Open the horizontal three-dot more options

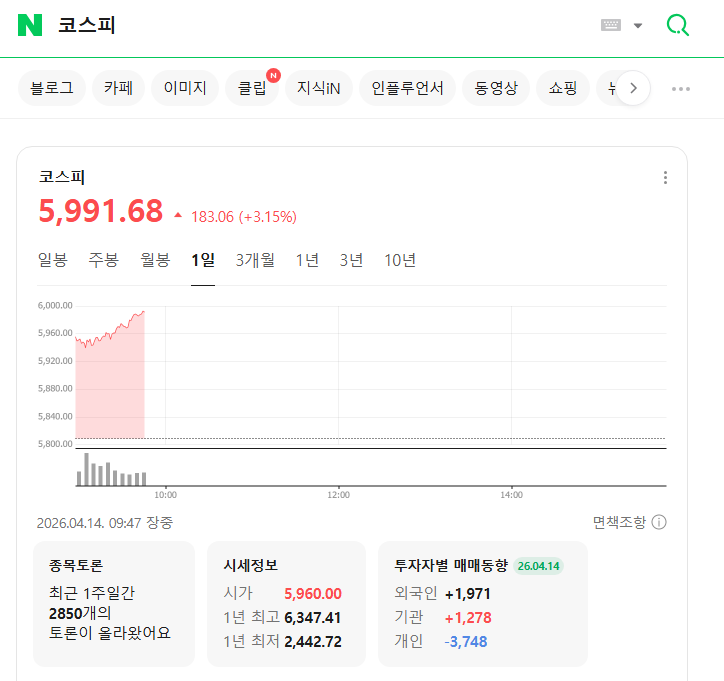[681, 89]
